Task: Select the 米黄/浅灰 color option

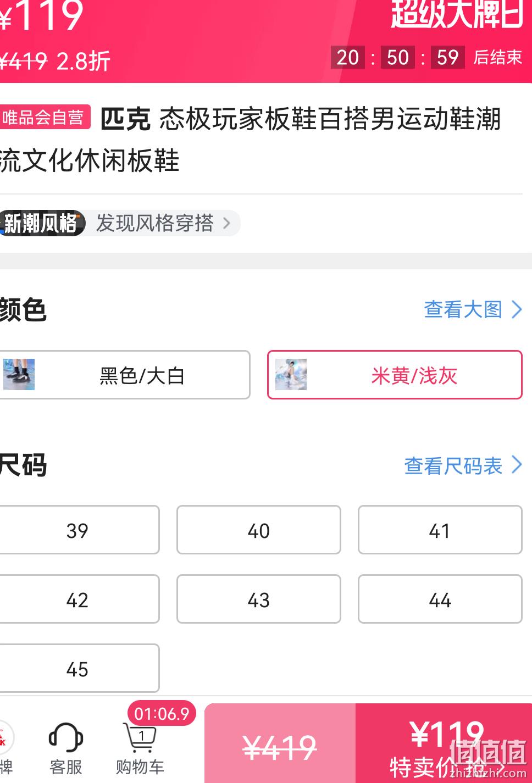Action: (x=395, y=375)
